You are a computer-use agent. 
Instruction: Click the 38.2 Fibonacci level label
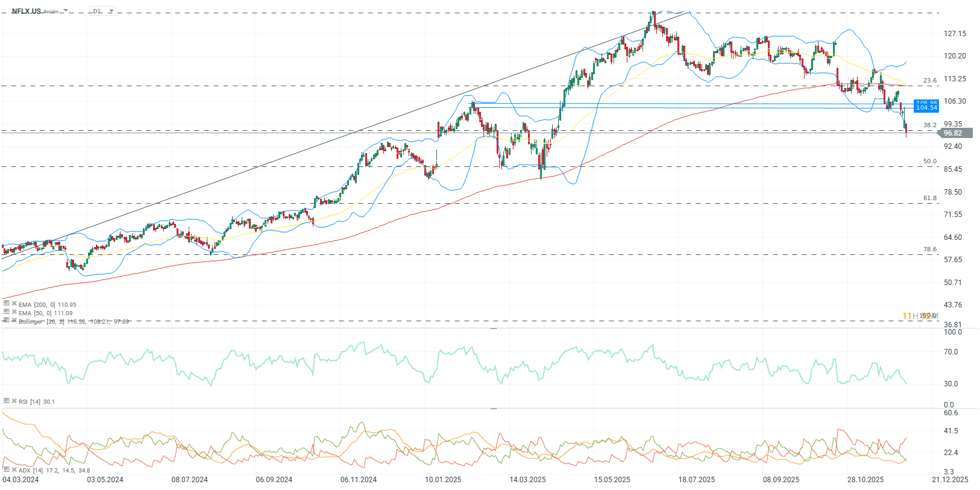(x=930, y=125)
